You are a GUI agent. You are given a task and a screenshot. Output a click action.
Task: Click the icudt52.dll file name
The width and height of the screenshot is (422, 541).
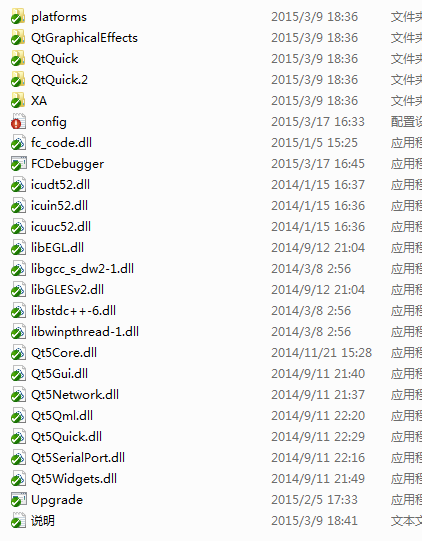[x=60, y=185]
